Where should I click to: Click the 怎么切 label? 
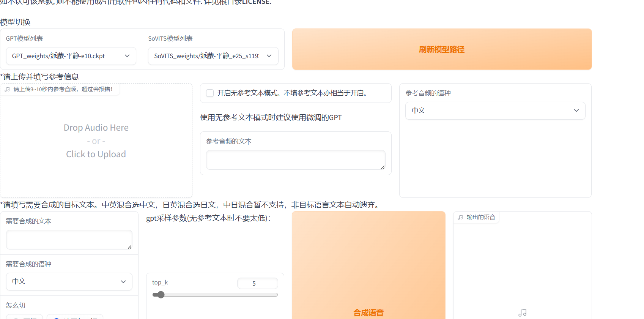coord(16,305)
